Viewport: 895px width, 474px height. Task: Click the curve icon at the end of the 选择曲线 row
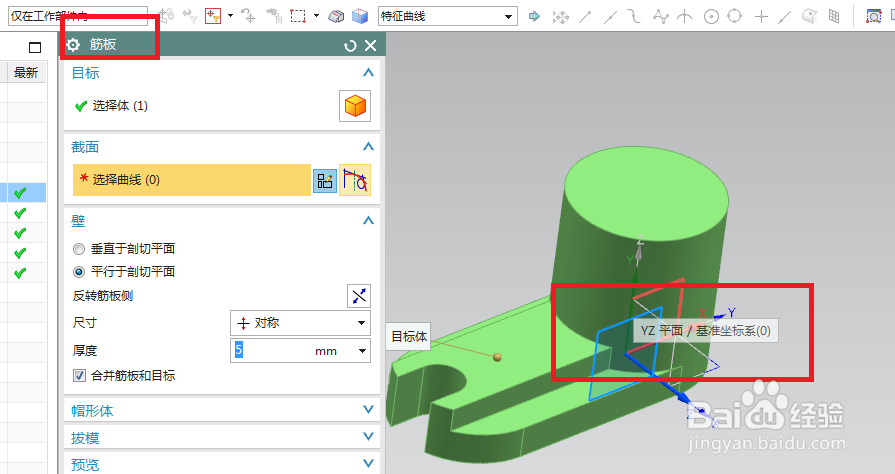point(355,180)
